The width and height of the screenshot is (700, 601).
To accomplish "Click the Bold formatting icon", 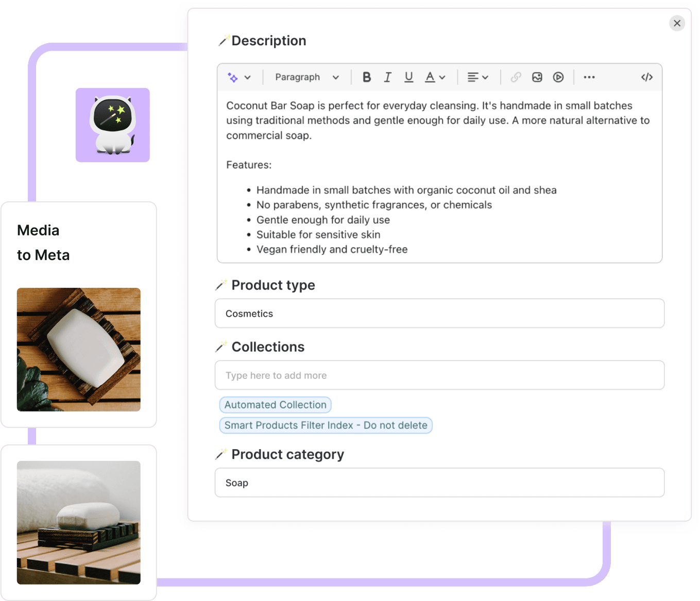I will 366,77.
